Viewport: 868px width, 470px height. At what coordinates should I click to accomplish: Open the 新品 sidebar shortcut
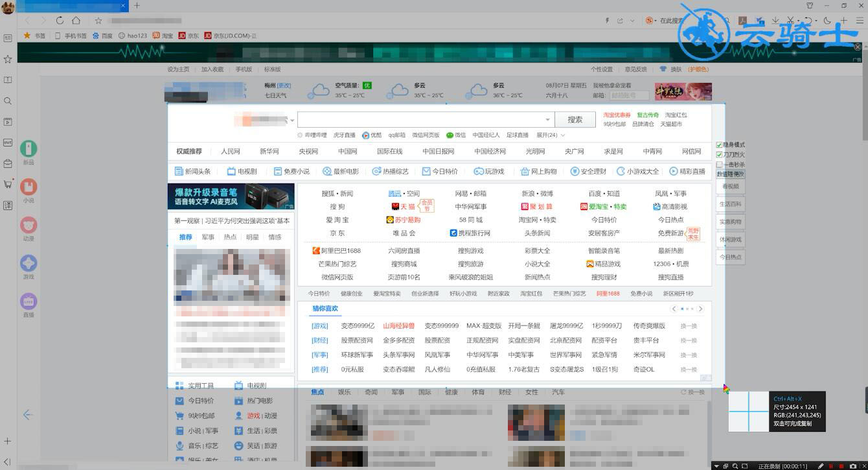click(x=29, y=153)
